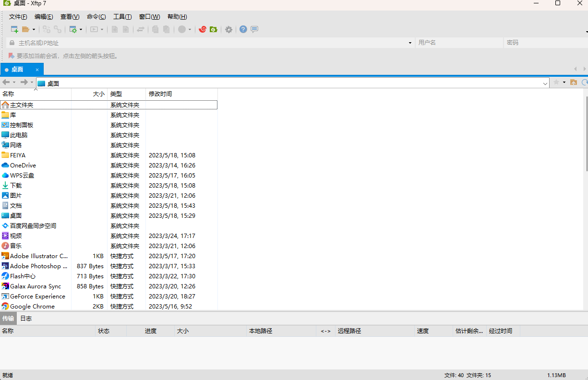Open the 窗口(W) menu
The height and width of the screenshot is (380, 588).
coord(149,17)
